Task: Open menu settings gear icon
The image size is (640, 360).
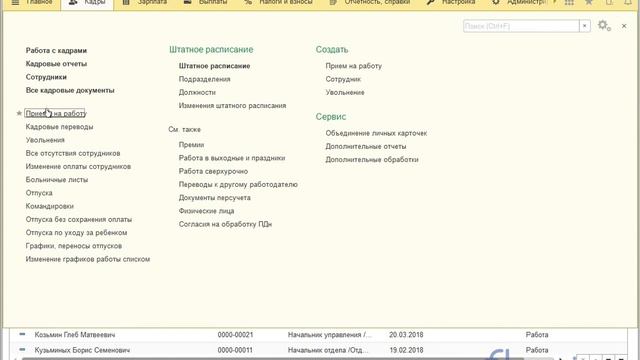Action: (604, 26)
